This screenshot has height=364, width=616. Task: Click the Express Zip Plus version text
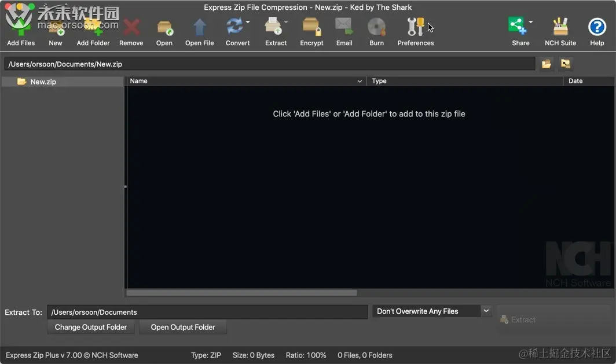click(72, 355)
